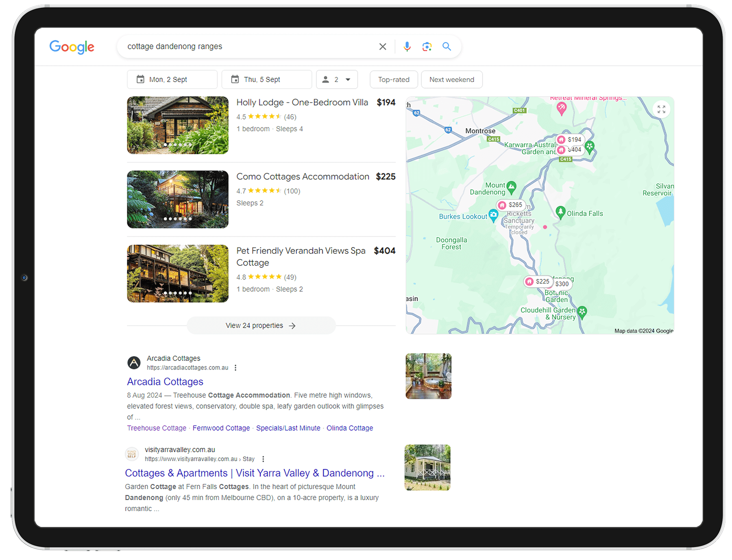Click the Retreat Mineral Springs pink marker

[x=562, y=108]
